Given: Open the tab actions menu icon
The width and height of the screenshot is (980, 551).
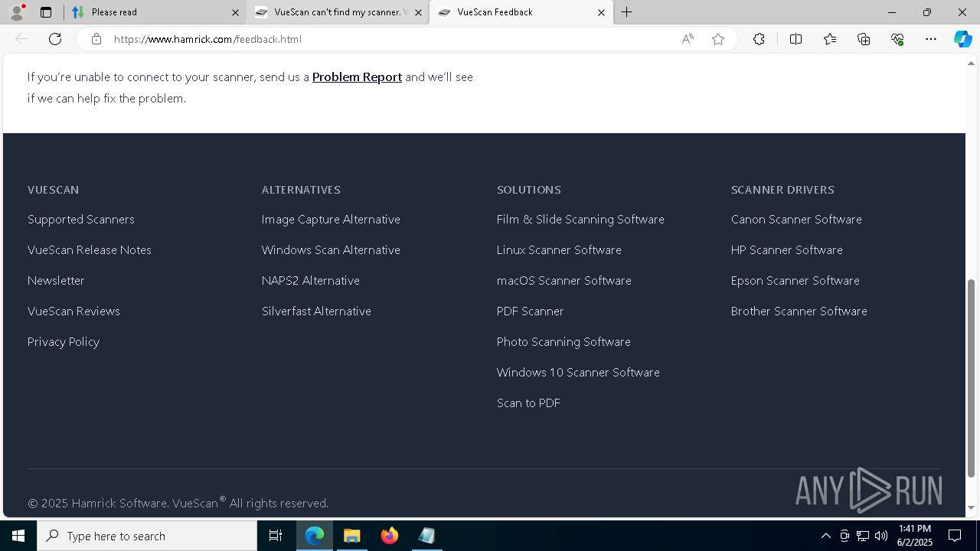Looking at the screenshot, I should click(x=46, y=12).
